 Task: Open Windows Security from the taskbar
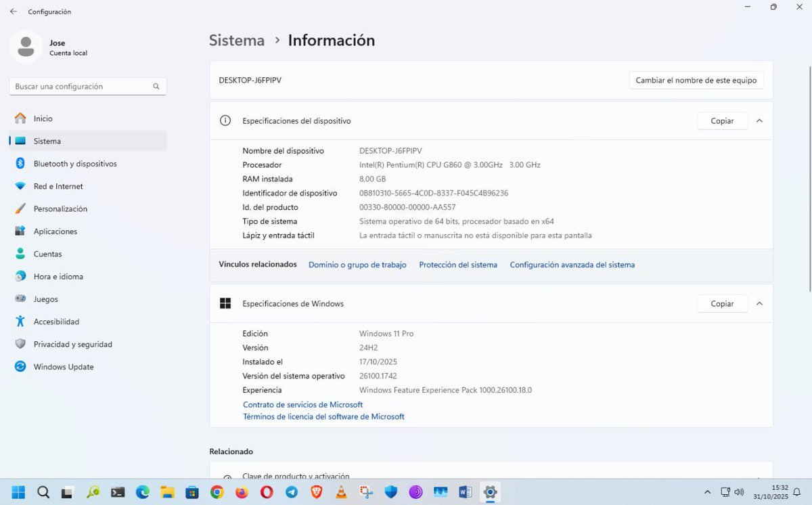(x=390, y=492)
